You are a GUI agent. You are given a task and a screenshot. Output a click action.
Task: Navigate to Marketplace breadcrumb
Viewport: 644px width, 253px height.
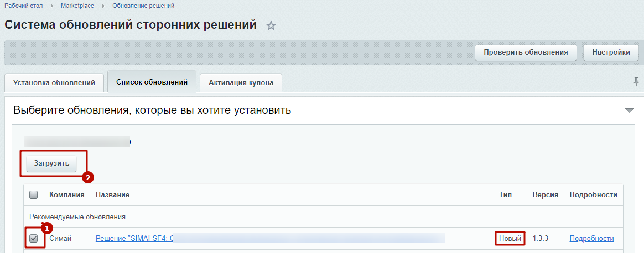tap(77, 6)
